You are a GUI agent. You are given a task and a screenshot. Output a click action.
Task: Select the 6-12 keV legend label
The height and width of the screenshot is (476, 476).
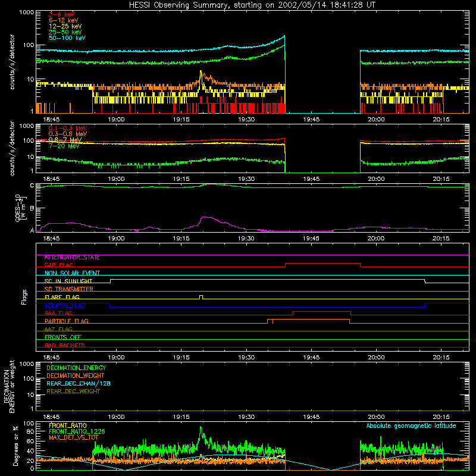click(x=64, y=20)
